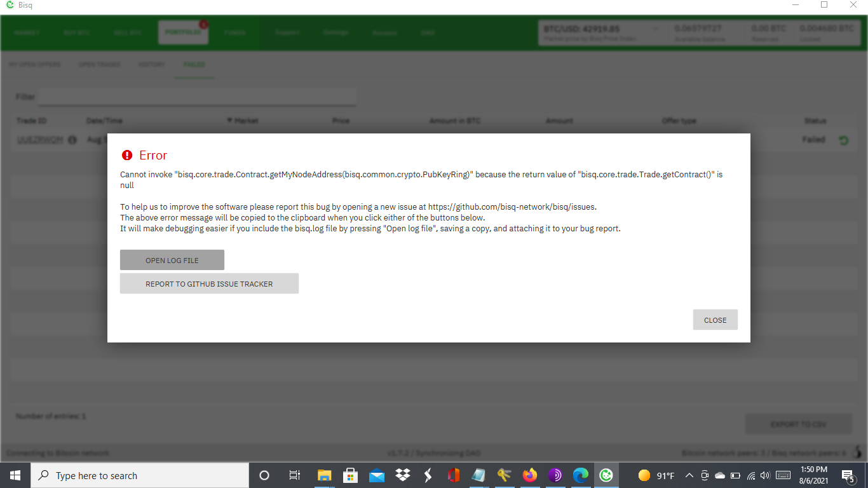Select the PORTFOLIO navigation tab
868x488 pixels.
[183, 32]
